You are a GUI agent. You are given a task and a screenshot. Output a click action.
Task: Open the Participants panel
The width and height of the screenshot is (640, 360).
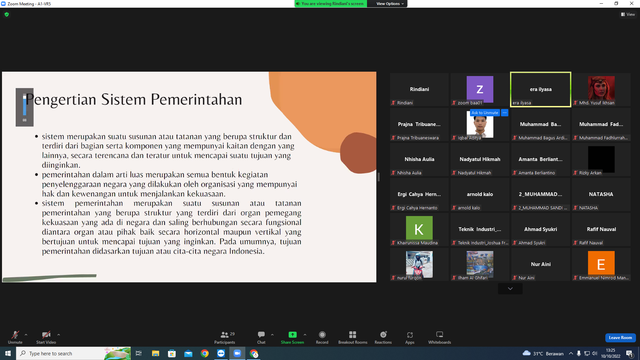(225, 337)
